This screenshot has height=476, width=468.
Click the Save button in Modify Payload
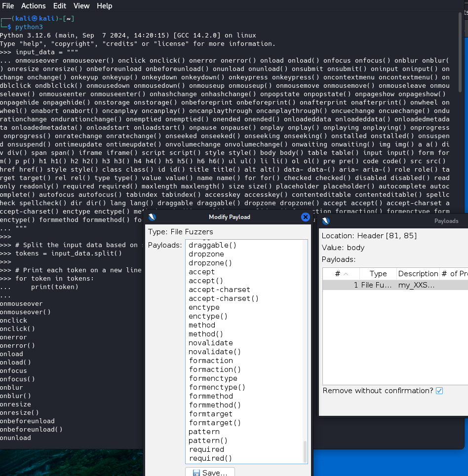[210, 472]
